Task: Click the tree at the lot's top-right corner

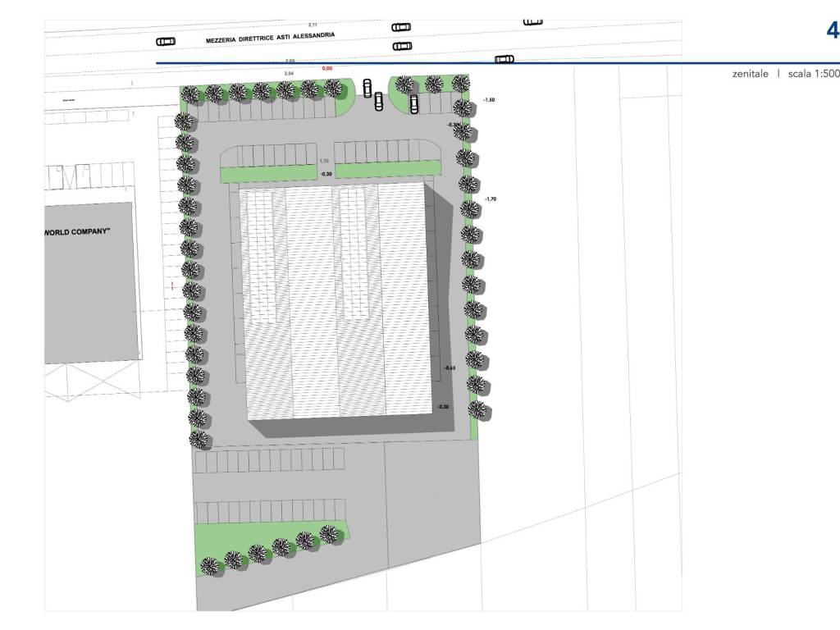Action: click(461, 84)
